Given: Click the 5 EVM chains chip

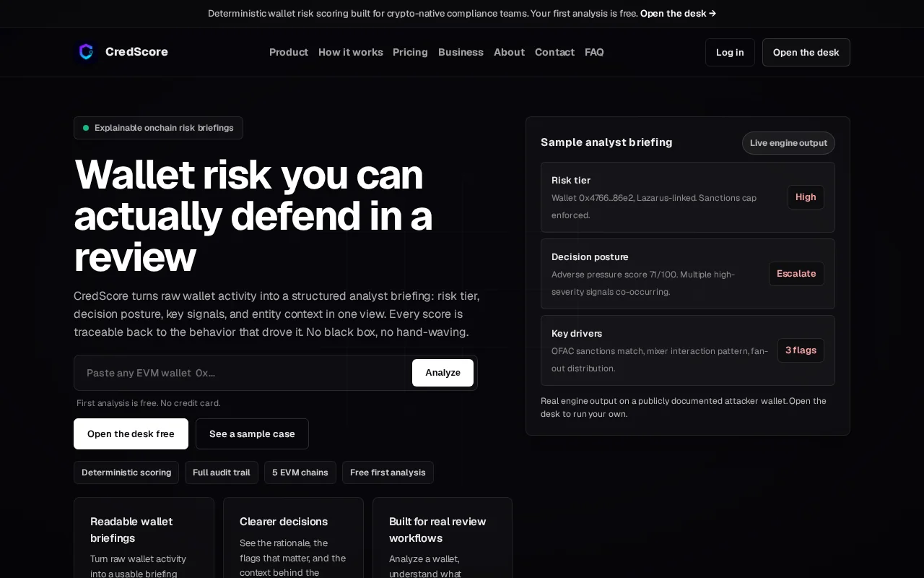Looking at the screenshot, I should [300, 473].
